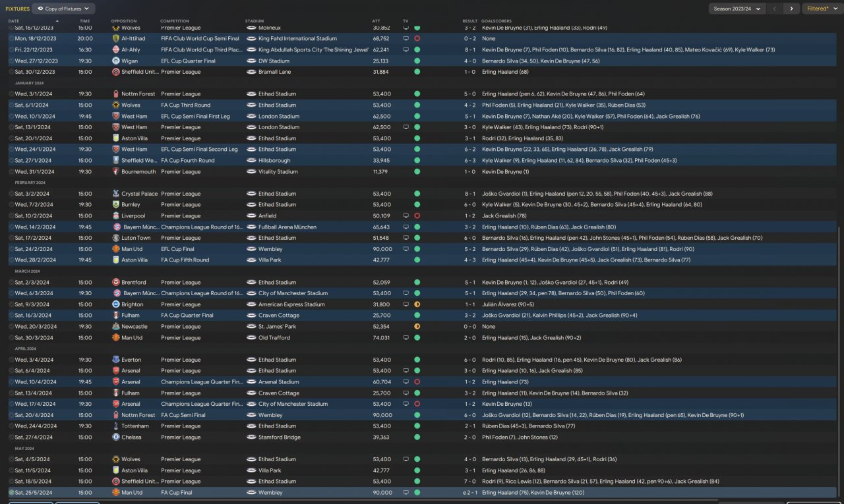Sort by the Stadium column header
844x504 pixels.
(254, 21)
